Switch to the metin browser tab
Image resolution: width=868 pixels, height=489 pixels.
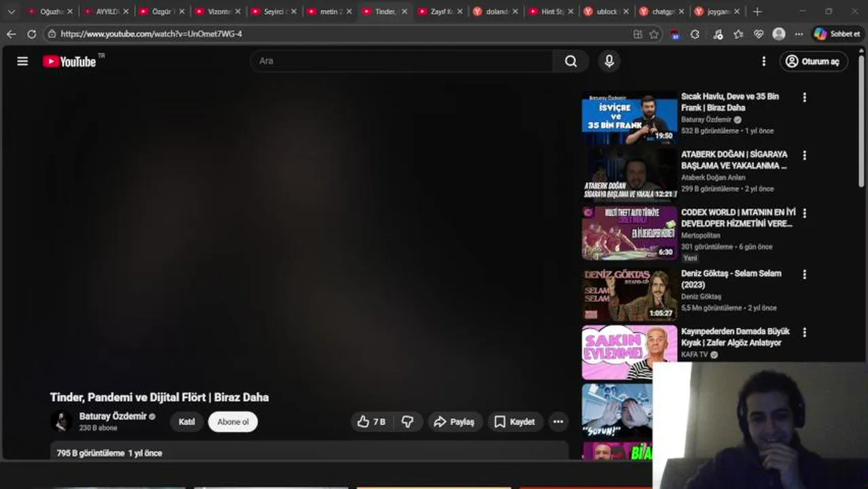point(327,12)
